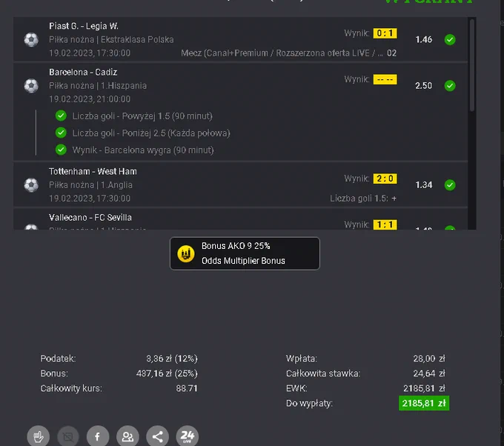Click the Liczba goli - Powyżej 1.5 (90 minut) text

[142, 116]
